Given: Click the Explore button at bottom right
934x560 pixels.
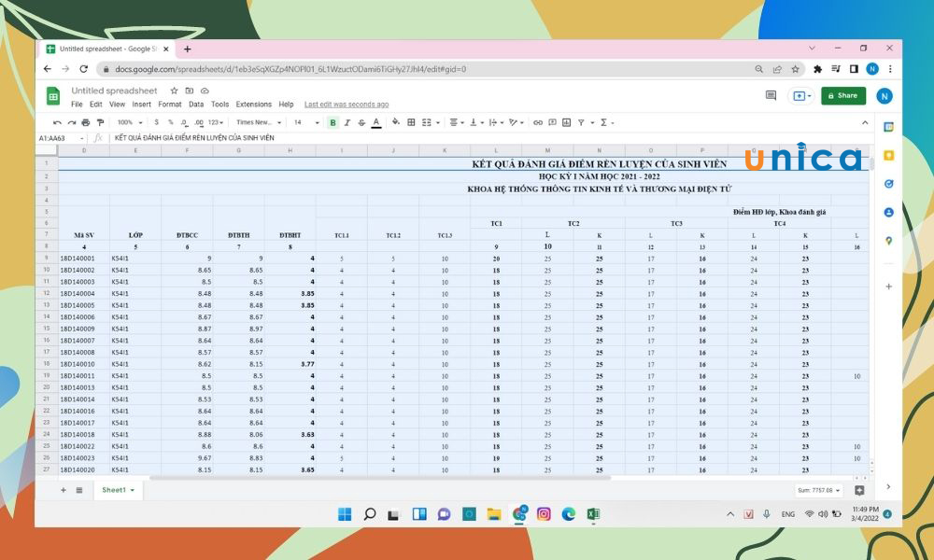Looking at the screenshot, I should (x=859, y=490).
